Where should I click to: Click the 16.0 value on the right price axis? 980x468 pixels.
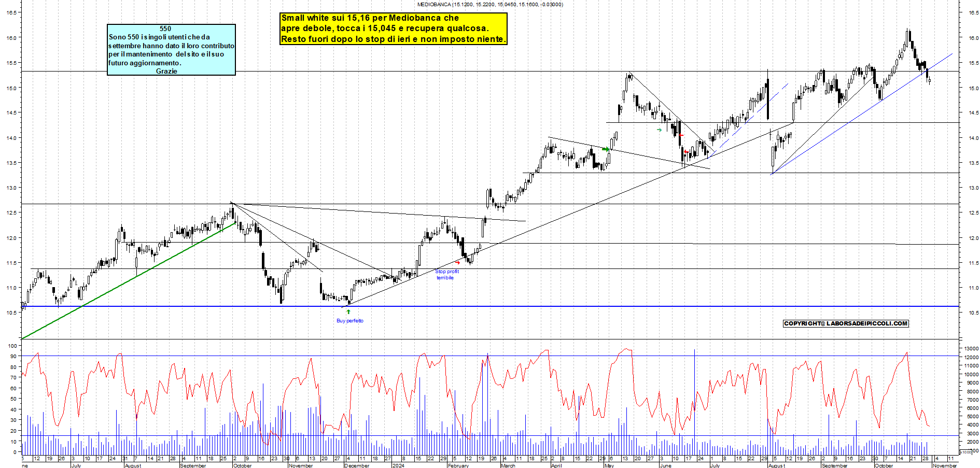973,38
